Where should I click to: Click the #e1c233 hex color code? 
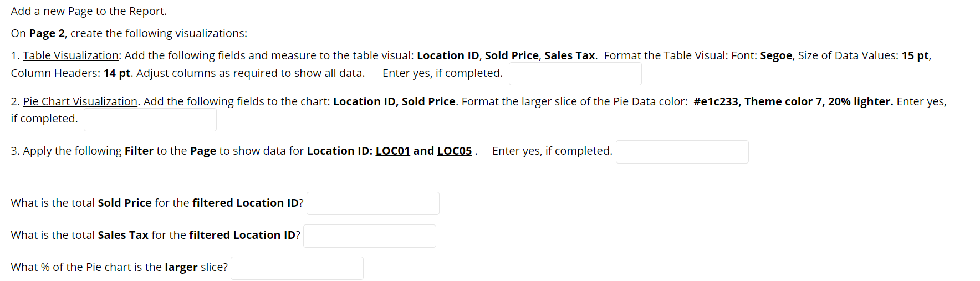tap(716, 101)
